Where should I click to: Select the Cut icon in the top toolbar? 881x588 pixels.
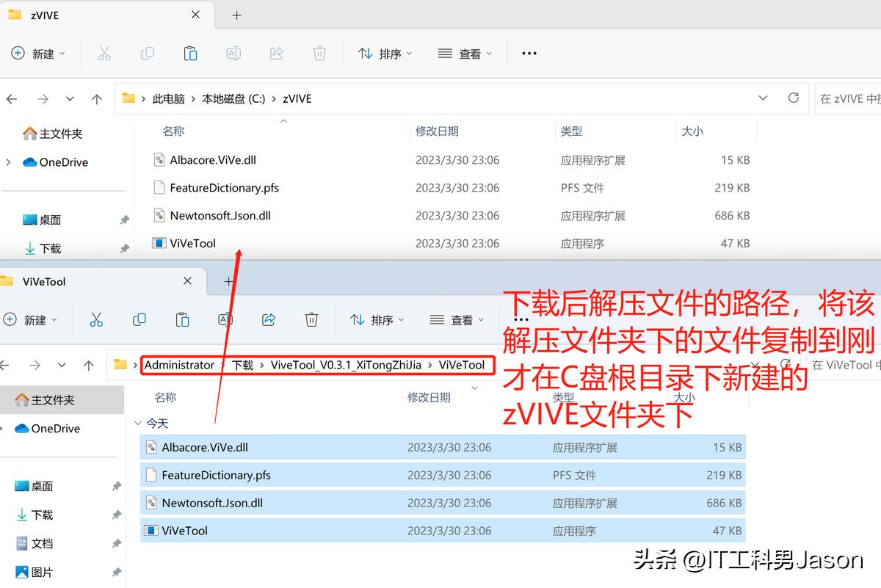coord(104,52)
